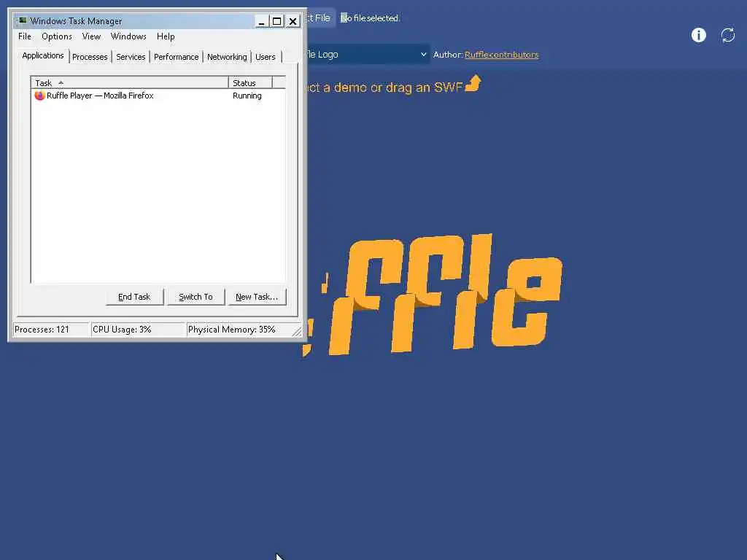747x560 pixels.
Task: Switch to the Services tab
Action: pyautogui.click(x=131, y=57)
